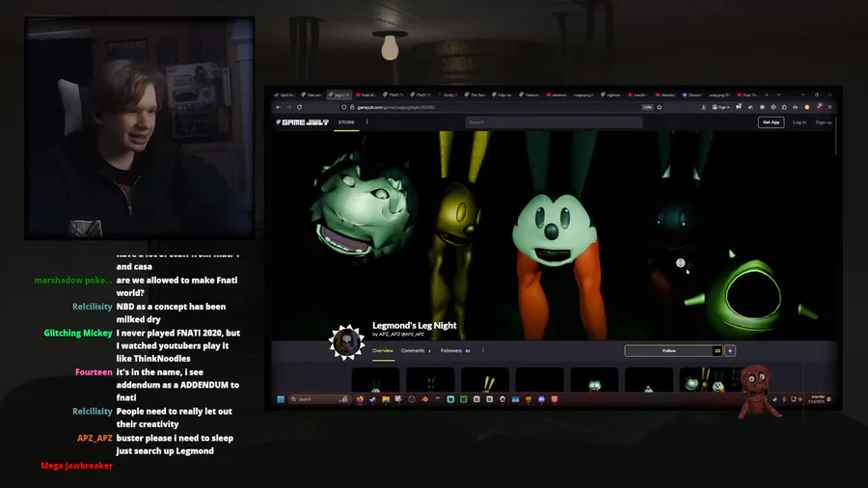Open the tab list chevron in the tab strip
The image size is (868, 488).
click(x=779, y=95)
